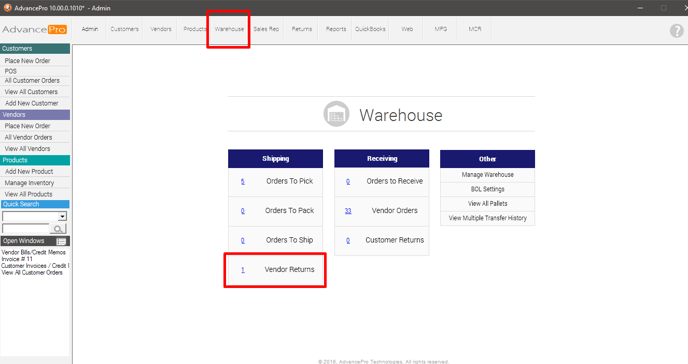Screen dimensions: 688x364
Task: Open View All Pallets
Action: [487, 203]
